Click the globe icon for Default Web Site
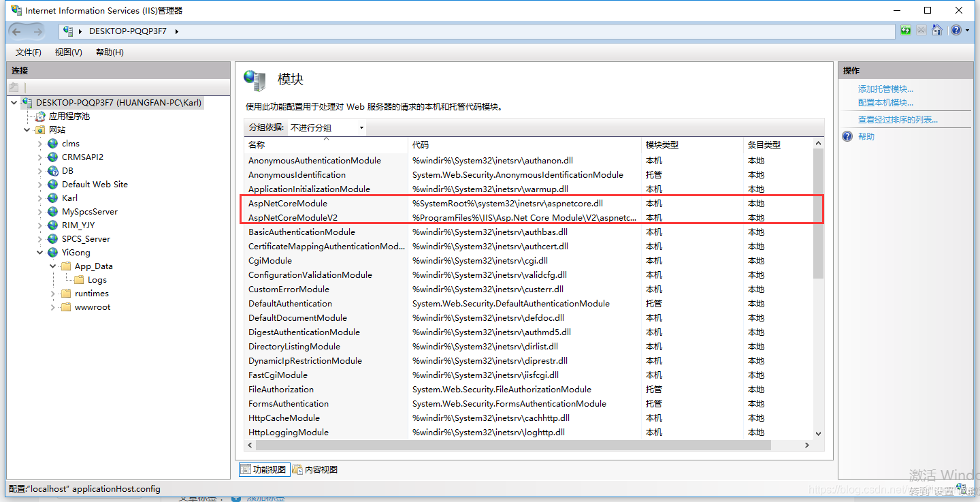Viewport: 980px width, 502px height. point(52,185)
